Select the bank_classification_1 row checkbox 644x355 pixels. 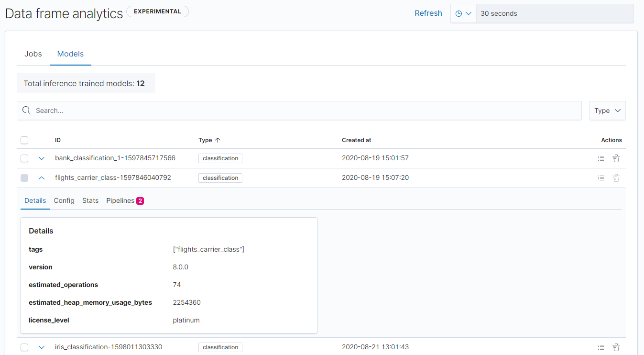(x=24, y=158)
